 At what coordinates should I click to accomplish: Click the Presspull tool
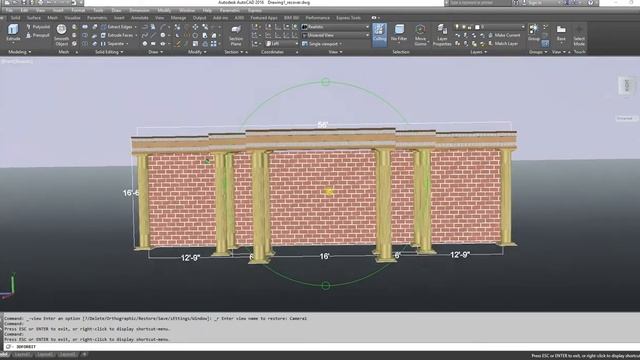tap(38, 36)
